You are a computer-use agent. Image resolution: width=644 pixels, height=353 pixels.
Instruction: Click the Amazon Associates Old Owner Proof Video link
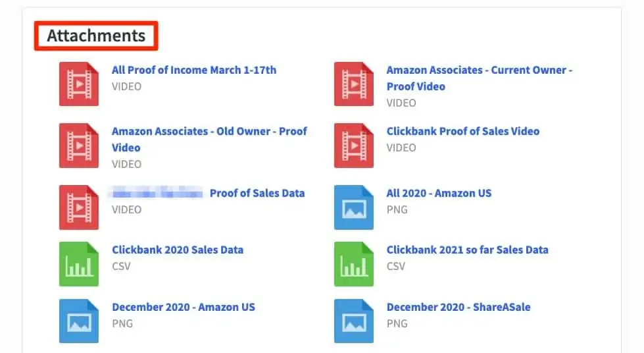click(209, 140)
